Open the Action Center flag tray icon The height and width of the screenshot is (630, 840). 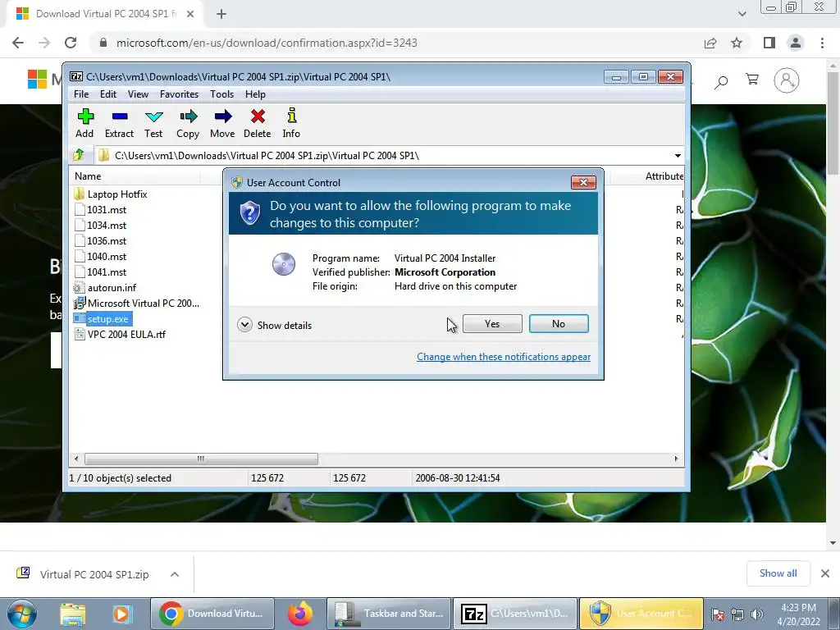pyautogui.click(x=719, y=614)
